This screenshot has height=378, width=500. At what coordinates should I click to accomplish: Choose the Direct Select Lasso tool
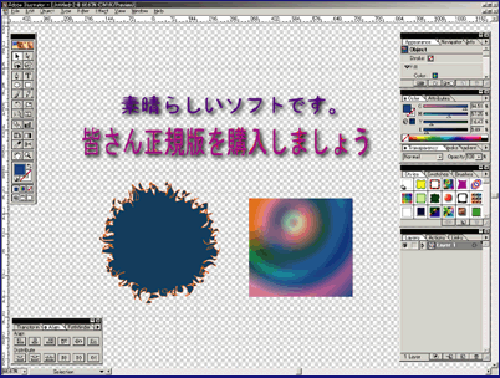click(17, 65)
